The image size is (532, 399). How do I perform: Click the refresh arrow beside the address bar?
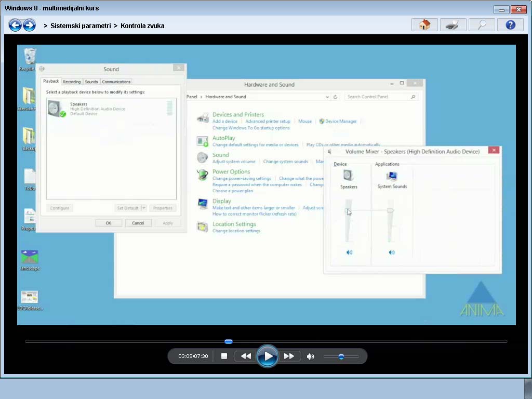coord(336,97)
